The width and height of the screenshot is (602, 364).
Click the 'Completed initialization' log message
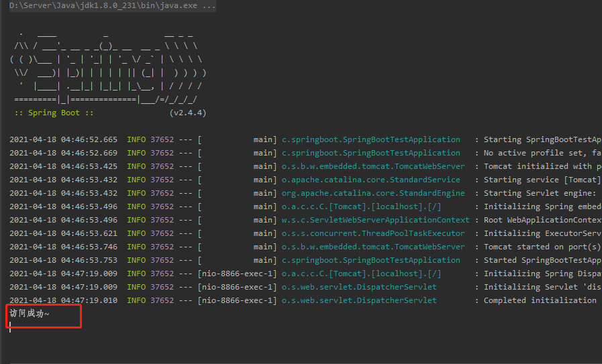point(540,300)
